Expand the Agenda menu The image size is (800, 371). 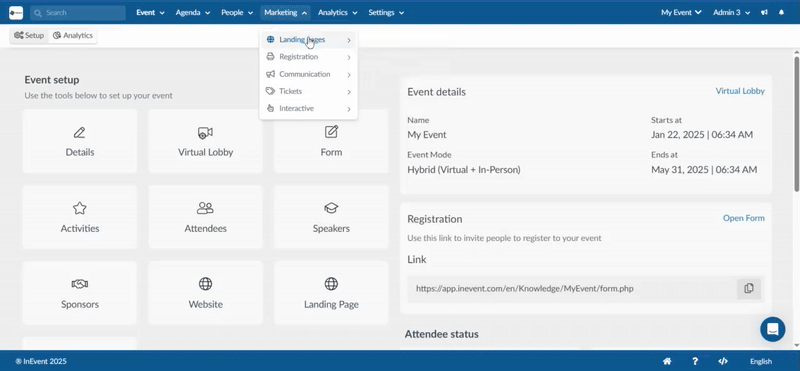click(x=192, y=13)
